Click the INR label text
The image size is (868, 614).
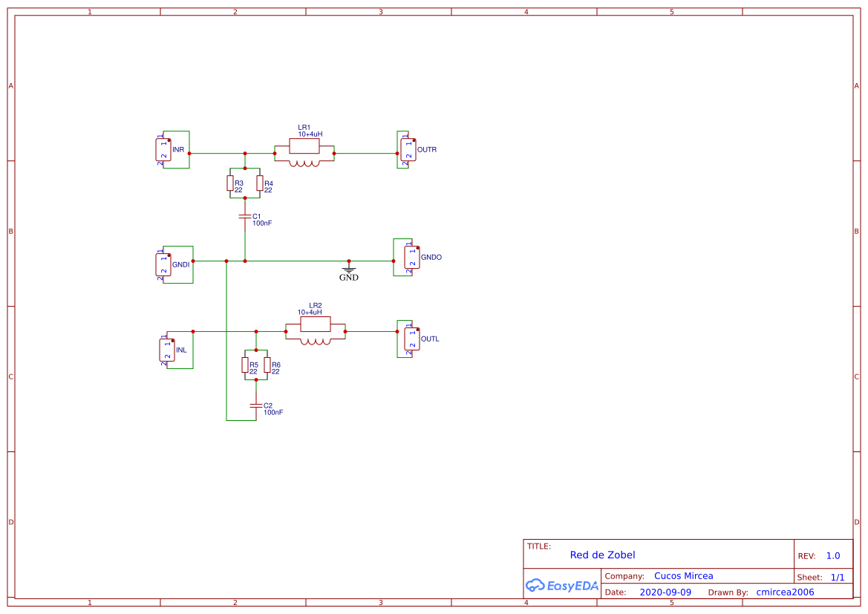(178, 150)
